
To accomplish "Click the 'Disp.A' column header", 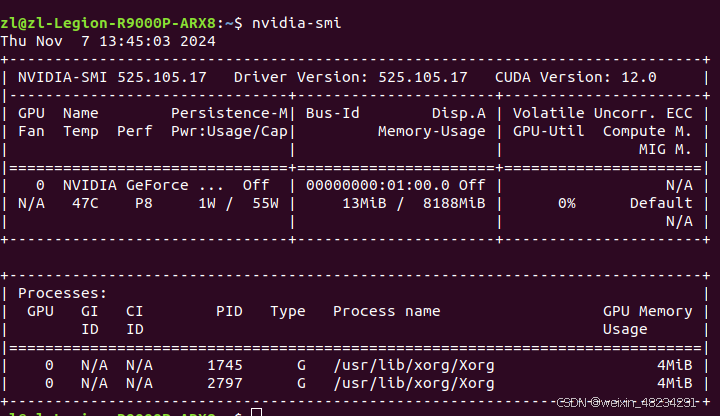I will click(458, 113).
